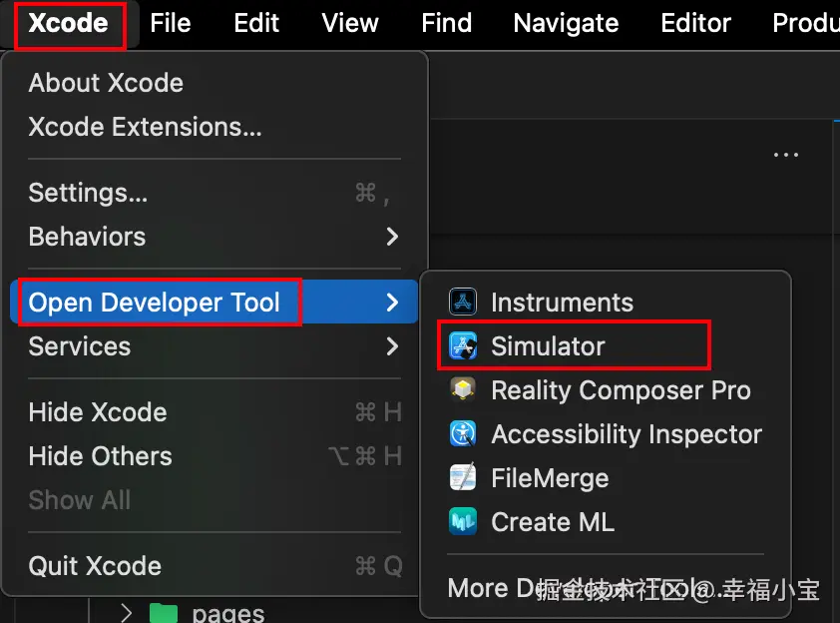Open the Navigate menu
Image resolution: width=840 pixels, height=623 pixels.
click(566, 23)
